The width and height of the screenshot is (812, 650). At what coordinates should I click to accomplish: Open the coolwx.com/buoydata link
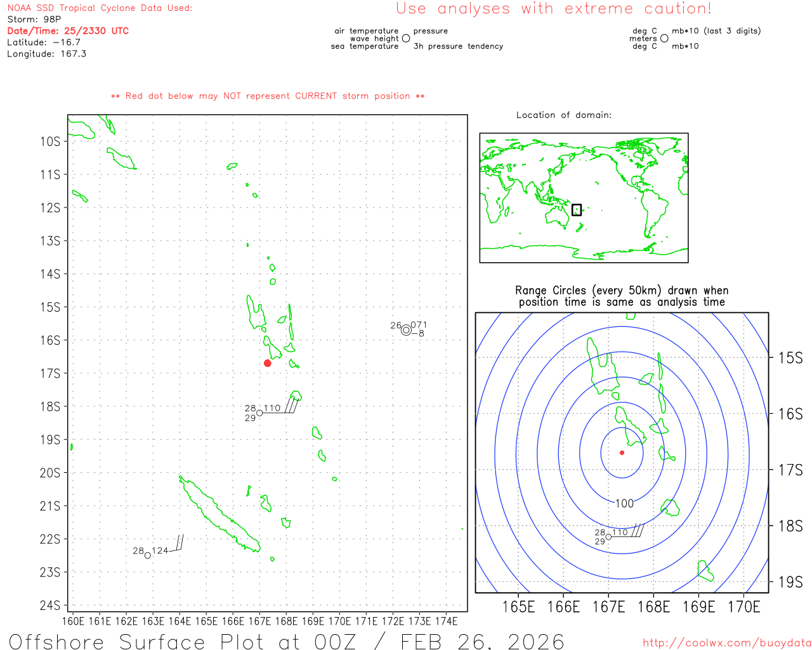tap(727, 643)
